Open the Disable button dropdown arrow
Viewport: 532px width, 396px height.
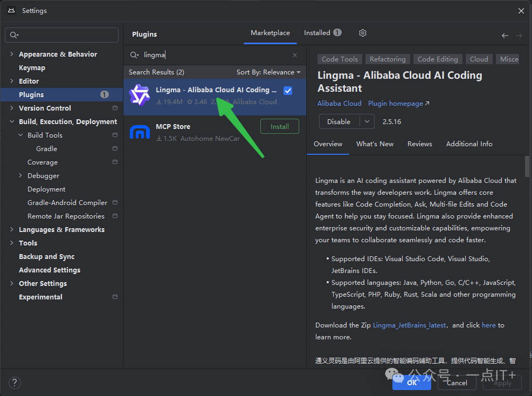click(367, 121)
